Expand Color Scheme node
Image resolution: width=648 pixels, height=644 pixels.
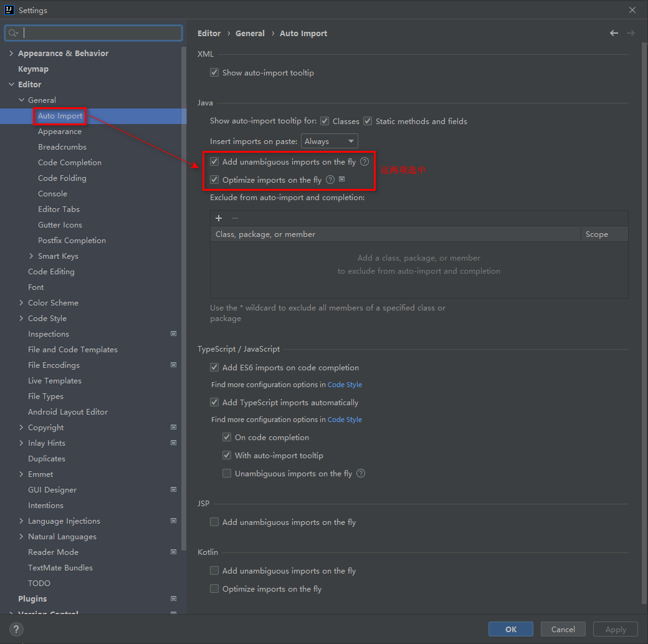(21, 303)
